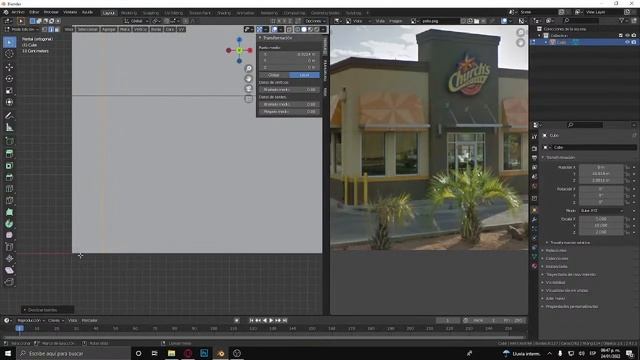This screenshot has width=640, height=360.
Task: Click the viewport zoom magnifier gizmo
Action: pyautogui.click(x=249, y=69)
